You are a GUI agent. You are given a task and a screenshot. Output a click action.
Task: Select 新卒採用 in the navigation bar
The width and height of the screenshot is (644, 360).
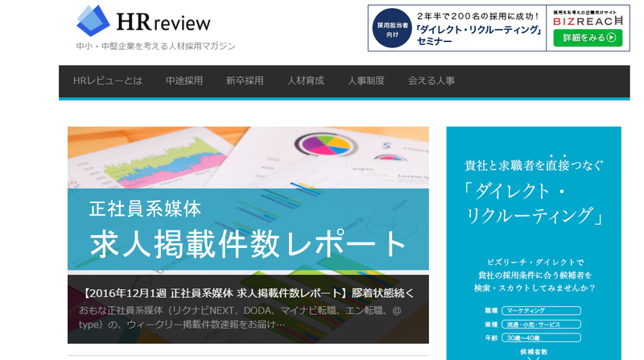245,81
